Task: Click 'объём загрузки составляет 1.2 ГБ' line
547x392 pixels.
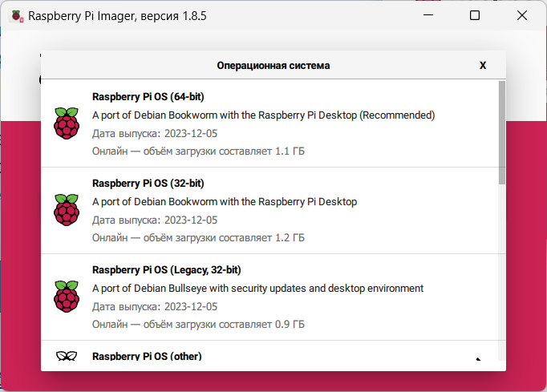Action: [x=198, y=237]
